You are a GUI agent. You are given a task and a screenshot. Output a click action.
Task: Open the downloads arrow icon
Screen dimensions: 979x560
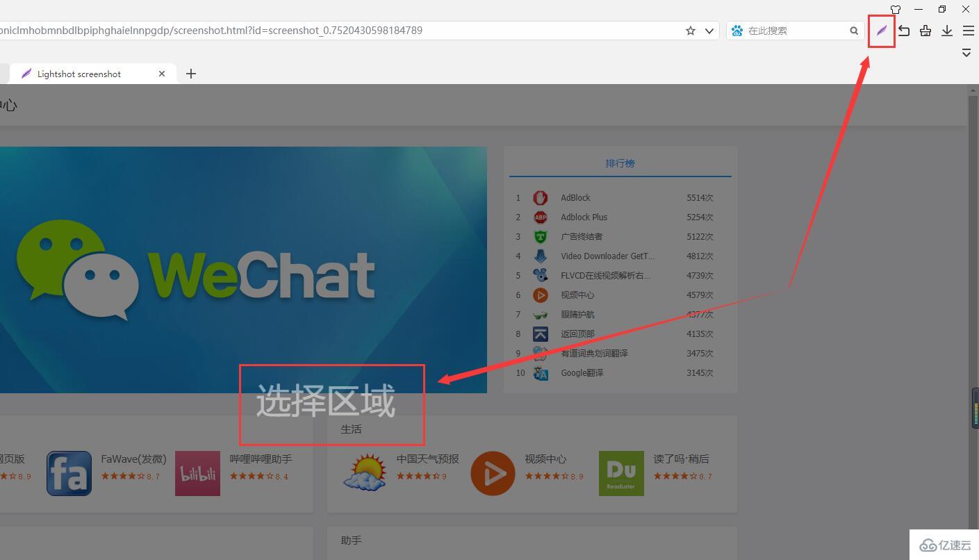pos(947,31)
